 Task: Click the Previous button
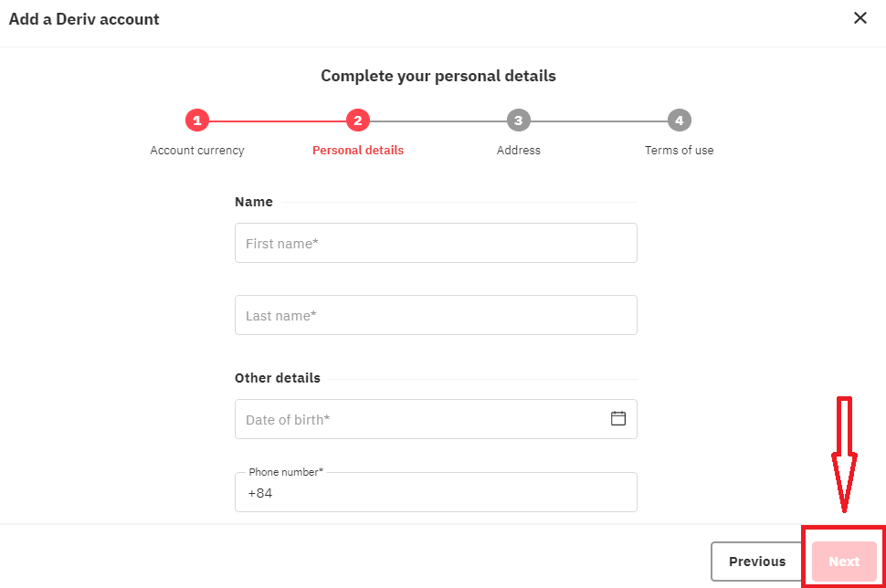pos(756,561)
